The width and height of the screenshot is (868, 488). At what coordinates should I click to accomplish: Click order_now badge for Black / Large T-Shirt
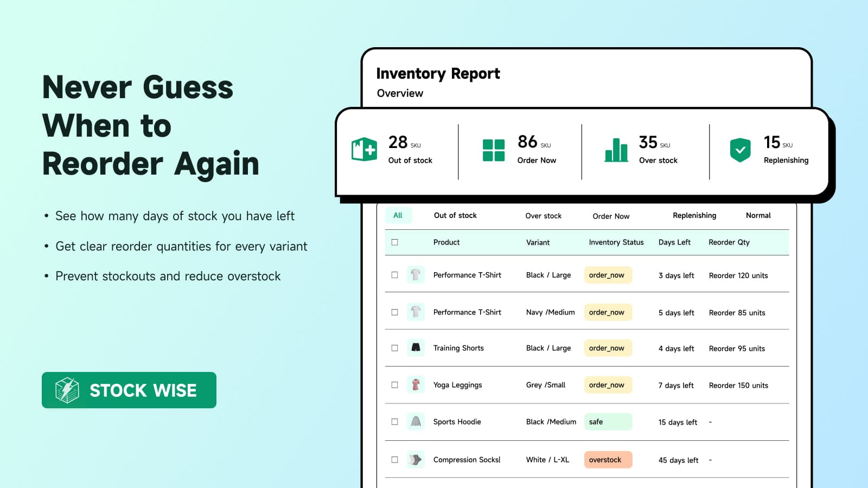[x=608, y=275]
